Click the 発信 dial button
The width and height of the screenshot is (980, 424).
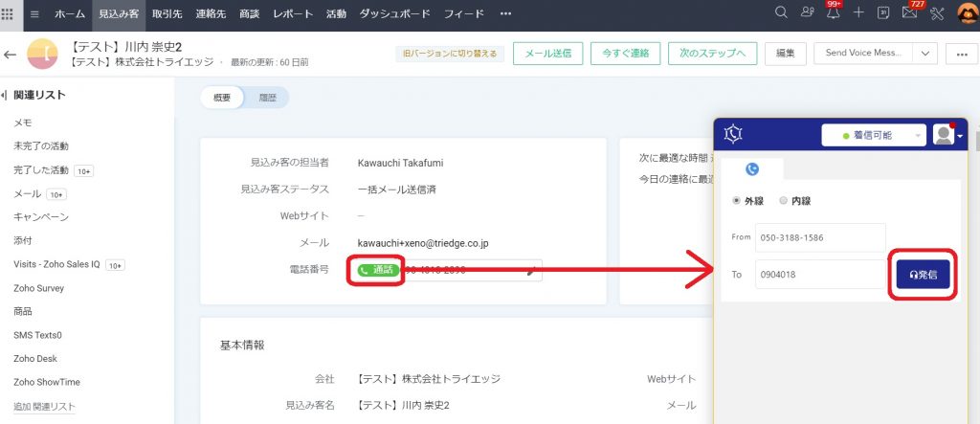pyautogui.click(x=924, y=275)
